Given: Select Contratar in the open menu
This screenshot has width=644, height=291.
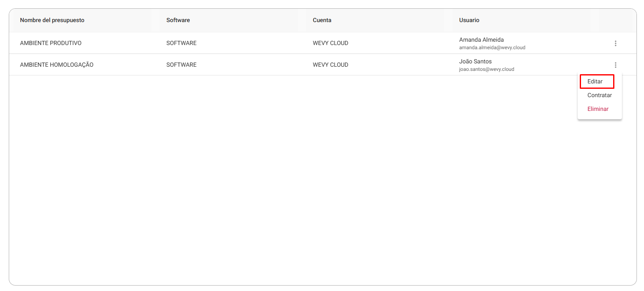Looking at the screenshot, I should tap(599, 95).
